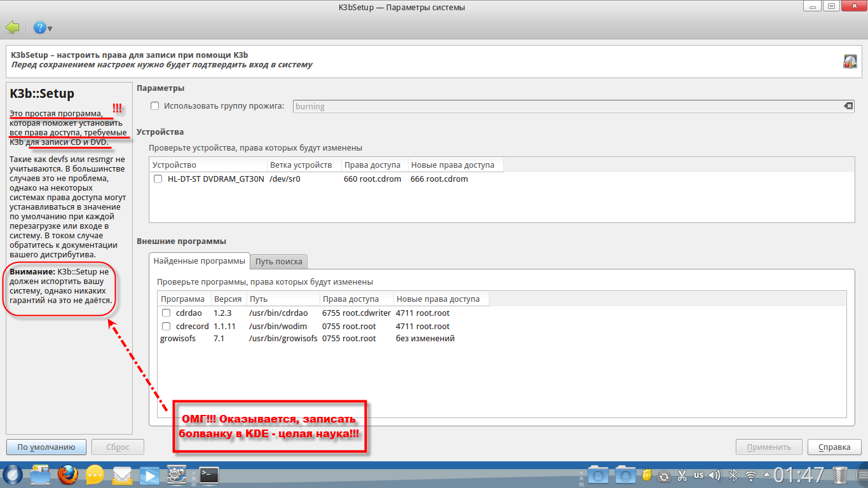The image size is (868, 488).
Task: Launch Firefox from the taskbar
Action: (x=67, y=475)
